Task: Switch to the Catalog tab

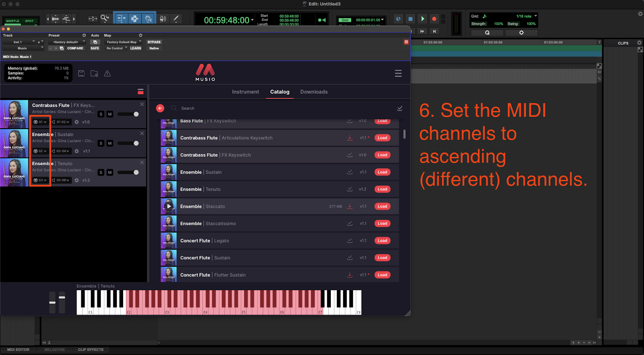Action: coord(280,92)
